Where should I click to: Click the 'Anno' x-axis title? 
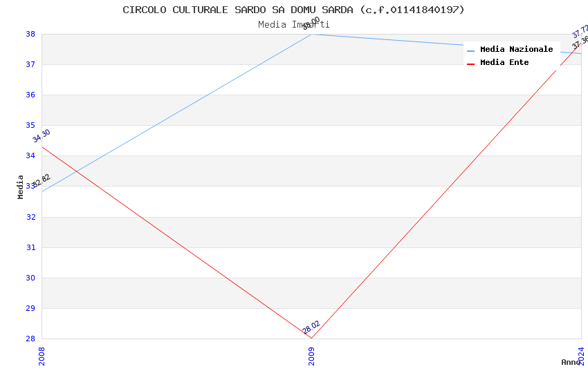coord(571,362)
